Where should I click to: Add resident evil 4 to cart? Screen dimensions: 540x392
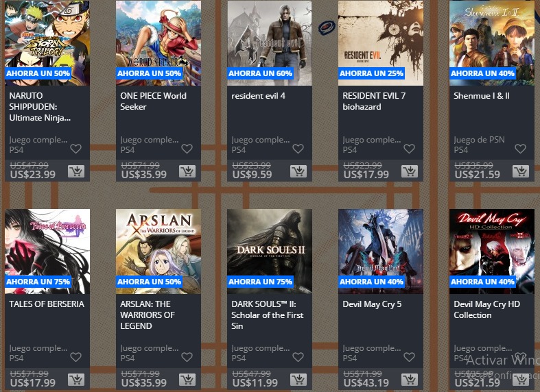pyautogui.click(x=298, y=171)
